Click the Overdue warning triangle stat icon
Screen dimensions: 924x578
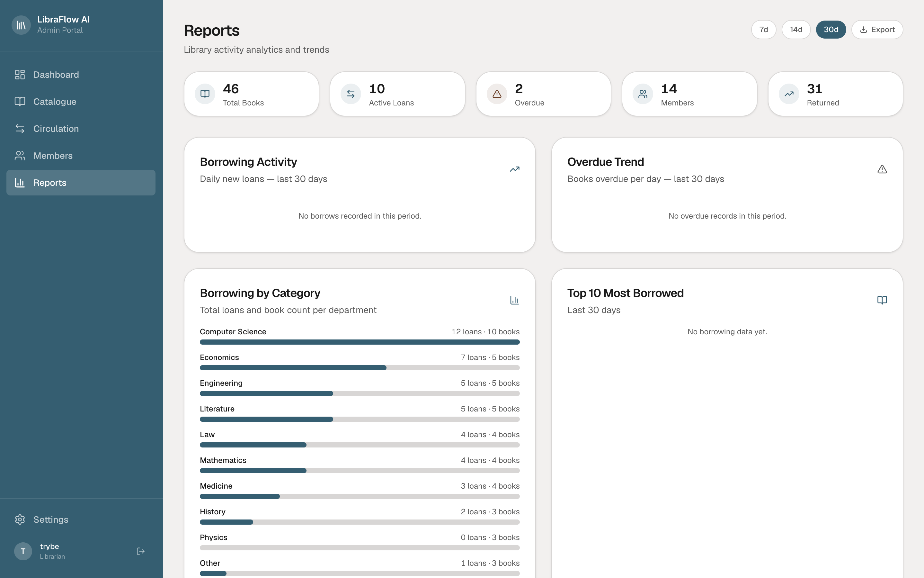pos(497,94)
